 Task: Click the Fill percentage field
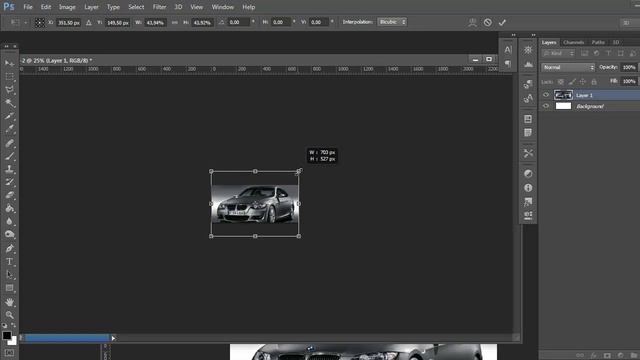[x=629, y=82]
